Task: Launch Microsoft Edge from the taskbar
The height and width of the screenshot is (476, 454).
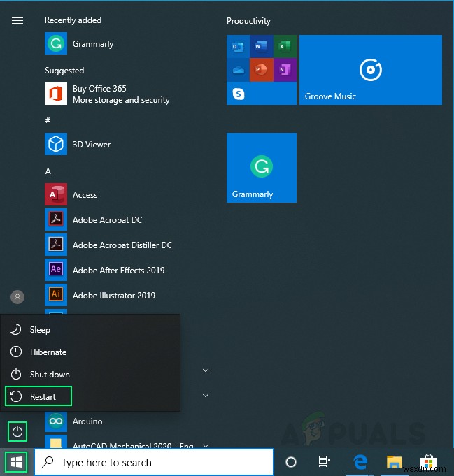Action: pyautogui.click(x=360, y=462)
